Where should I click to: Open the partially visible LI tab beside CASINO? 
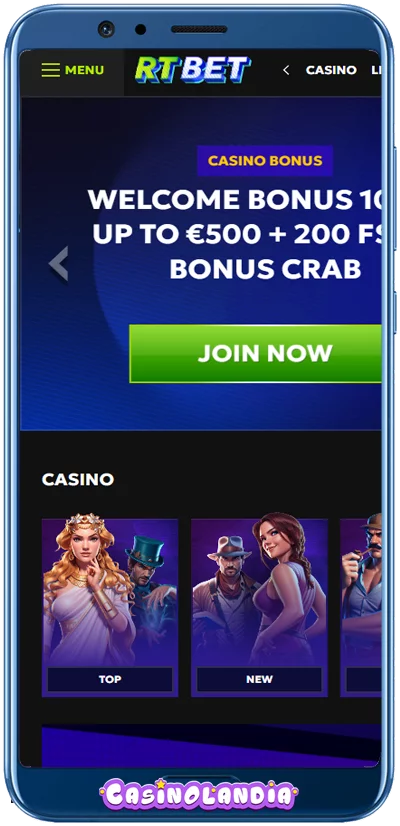pyautogui.click(x=376, y=70)
